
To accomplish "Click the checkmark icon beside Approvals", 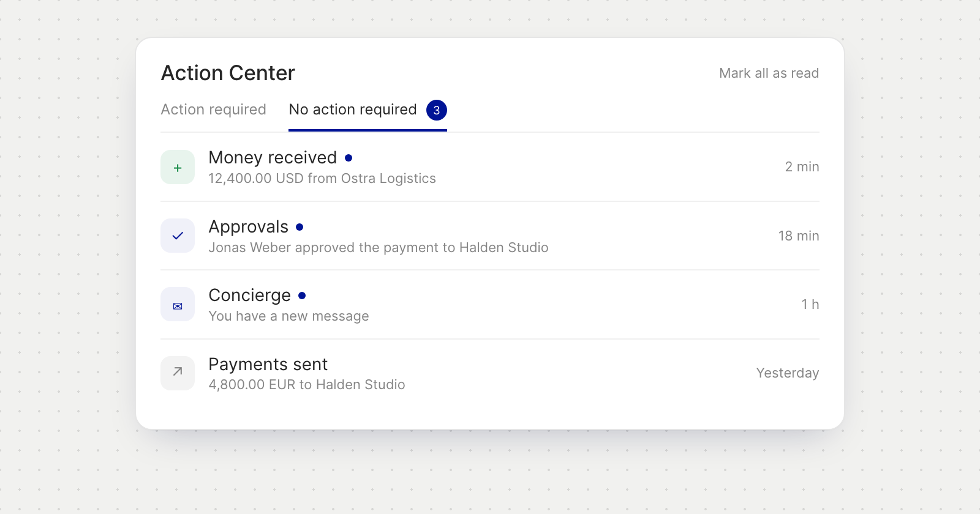I will (178, 236).
